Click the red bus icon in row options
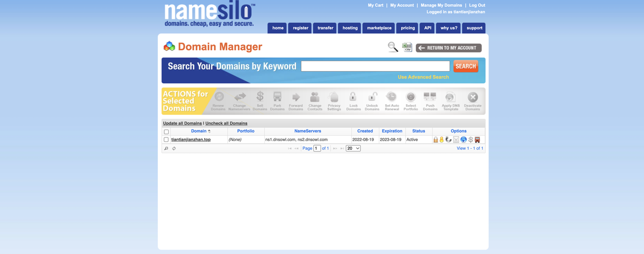The image size is (644, 254). (477, 140)
